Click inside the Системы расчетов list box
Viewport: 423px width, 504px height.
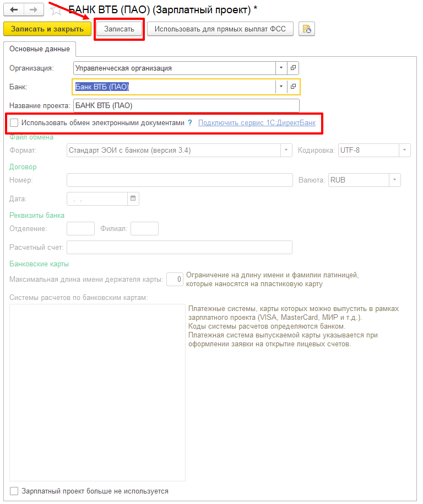tap(97, 393)
